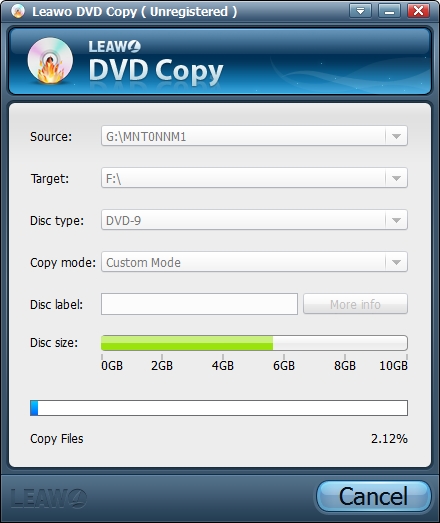Minimize the Leawo DVD Copy window
Viewport: 440px width, 523px height.
pyautogui.click(x=389, y=11)
